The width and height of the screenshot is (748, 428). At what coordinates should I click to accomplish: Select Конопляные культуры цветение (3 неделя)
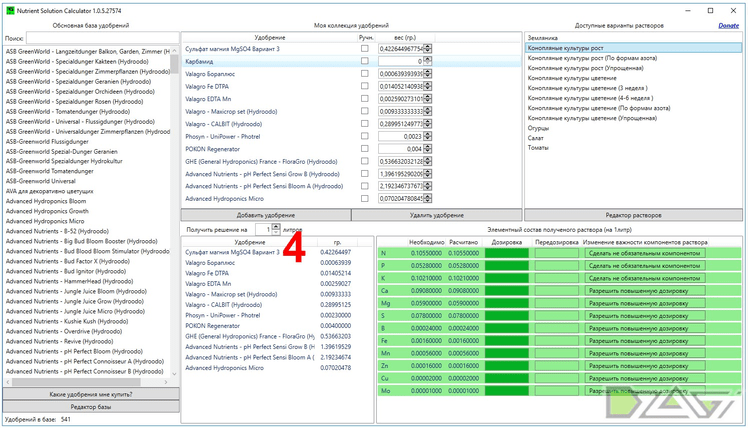click(x=587, y=88)
